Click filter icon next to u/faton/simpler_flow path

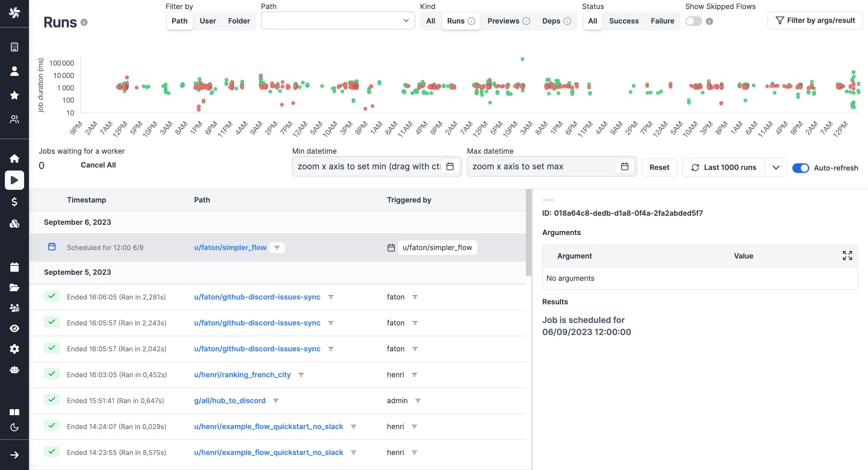point(277,247)
